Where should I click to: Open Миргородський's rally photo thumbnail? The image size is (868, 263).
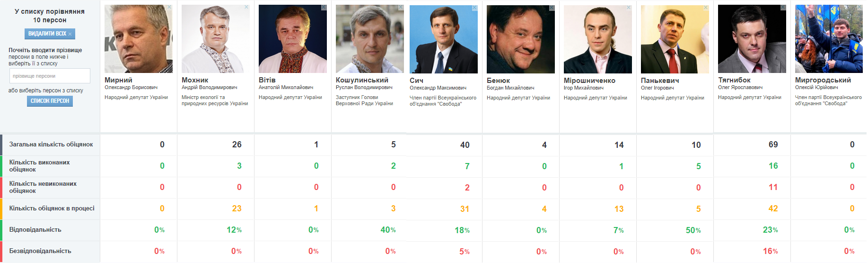point(829,40)
